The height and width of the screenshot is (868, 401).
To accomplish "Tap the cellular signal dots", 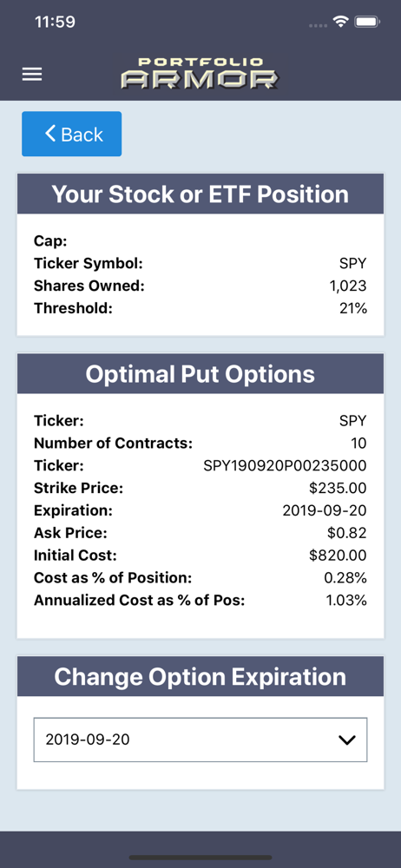I will pyautogui.click(x=318, y=25).
